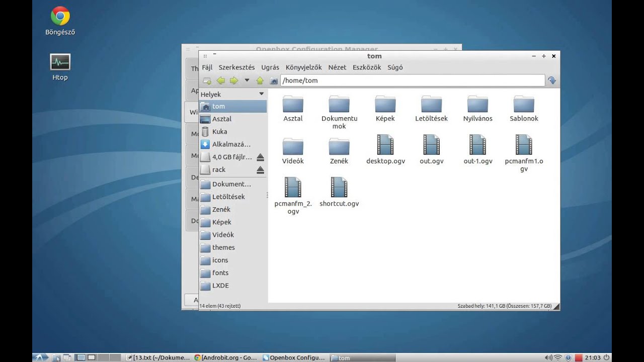This screenshot has width=644, height=362.
Task: Open the Helyek side pane dropdown
Action: (261, 94)
